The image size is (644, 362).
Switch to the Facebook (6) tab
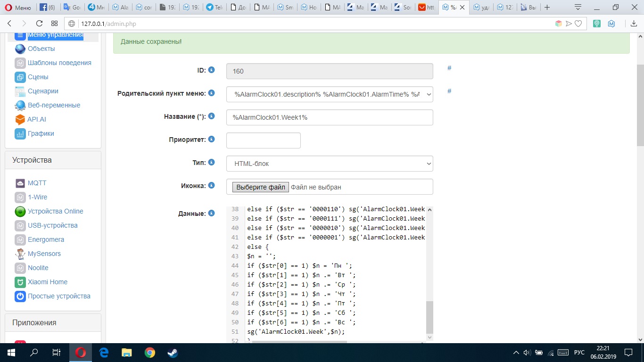click(x=47, y=8)
